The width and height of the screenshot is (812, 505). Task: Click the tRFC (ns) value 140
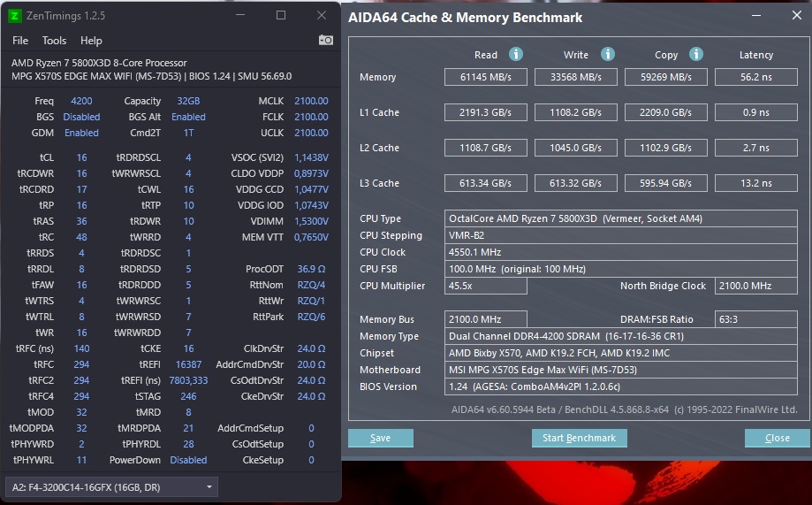[82, 348]
